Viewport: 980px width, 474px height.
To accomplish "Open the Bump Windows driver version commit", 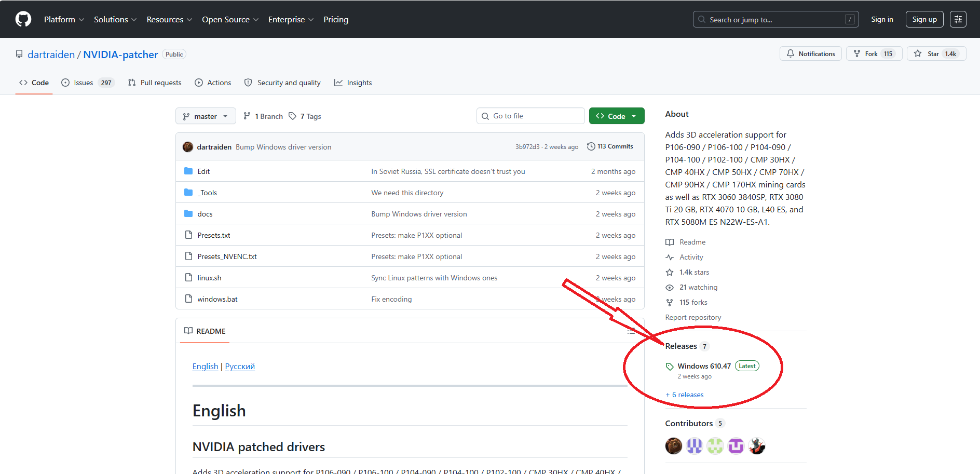I will click(283, 147).
